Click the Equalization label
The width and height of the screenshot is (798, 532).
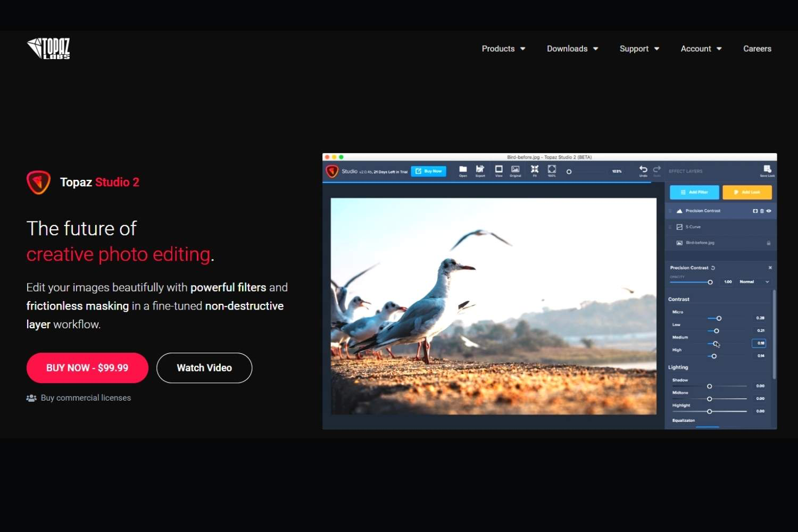[x=684, y=421]
